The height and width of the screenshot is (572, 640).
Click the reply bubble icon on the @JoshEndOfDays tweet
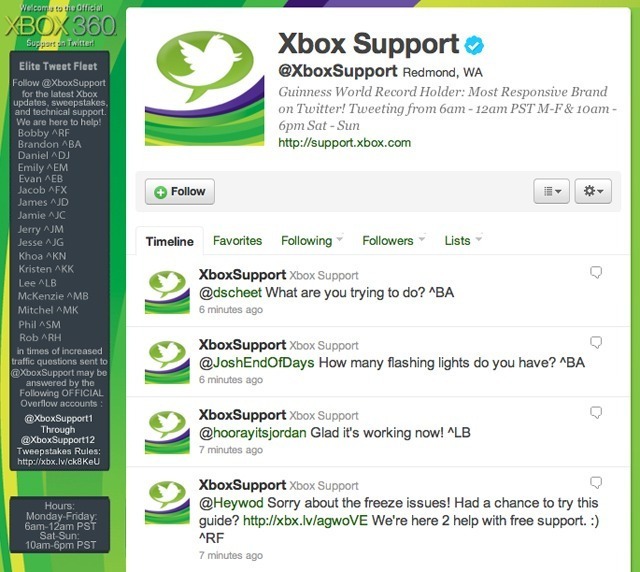[x=596, y=343]
